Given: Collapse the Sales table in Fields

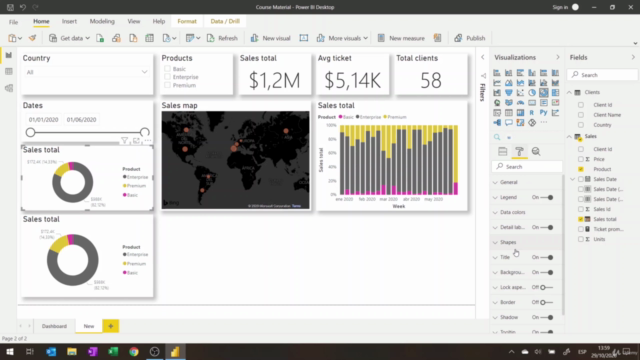Looking at the screenshot, I should tap(569, 137).
